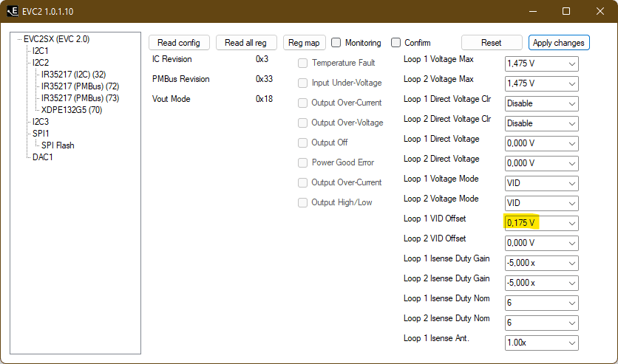Collapse the I2C2 tree branch
The height and width of the screenshot is (364, 618).
click(x=29, y=63)
